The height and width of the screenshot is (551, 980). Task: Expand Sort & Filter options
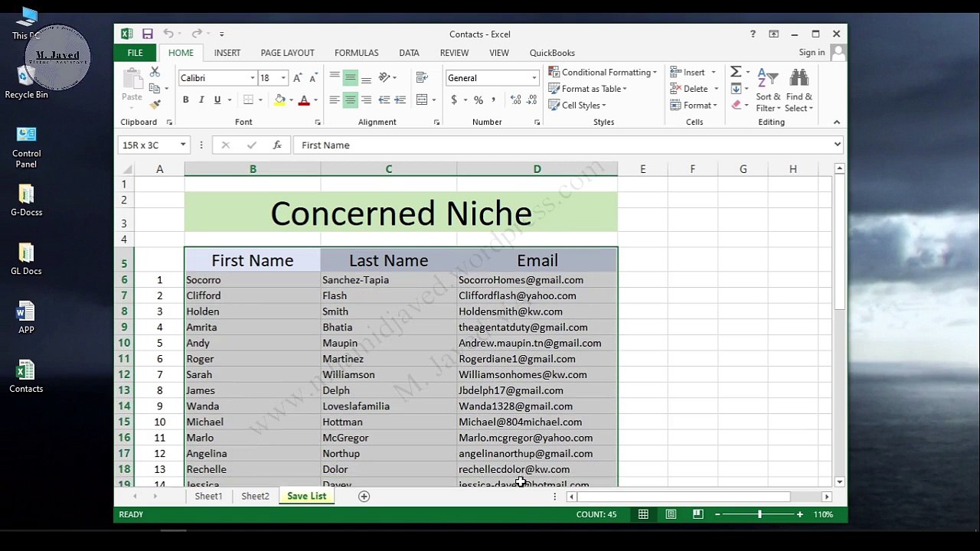pos(768,90)
